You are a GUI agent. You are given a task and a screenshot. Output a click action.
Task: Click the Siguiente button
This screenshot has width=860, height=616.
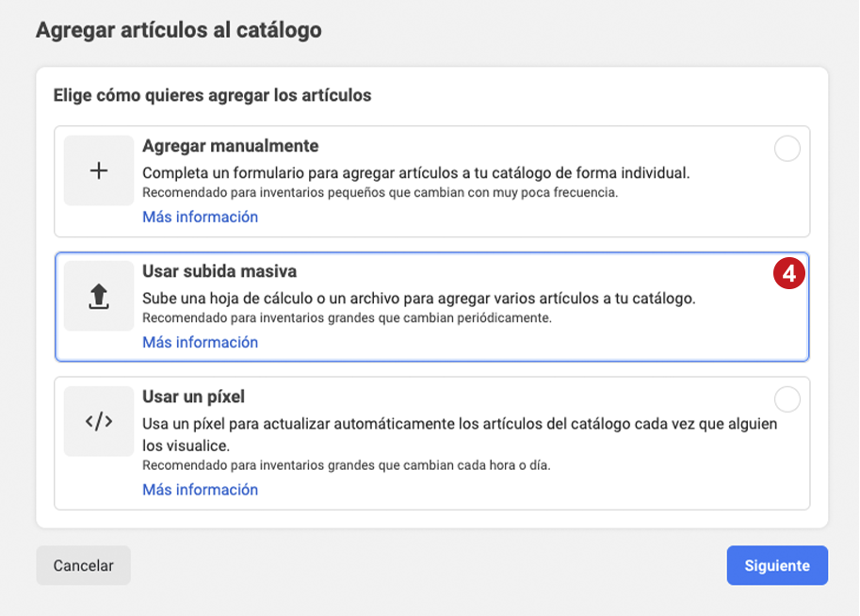pos(777,565)
